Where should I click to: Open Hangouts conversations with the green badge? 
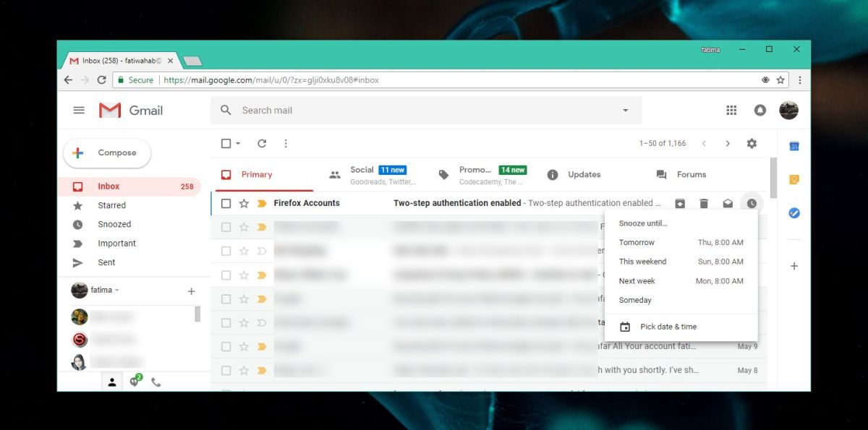pos(135,382)
